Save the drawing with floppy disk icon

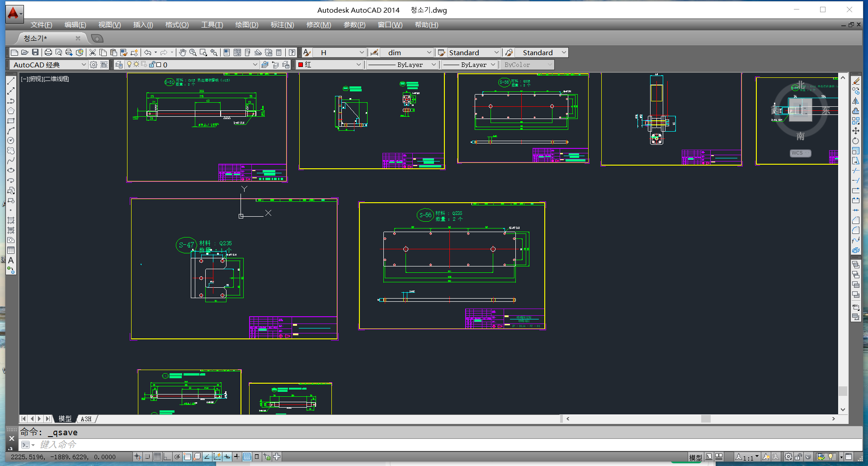click(35, 52)
